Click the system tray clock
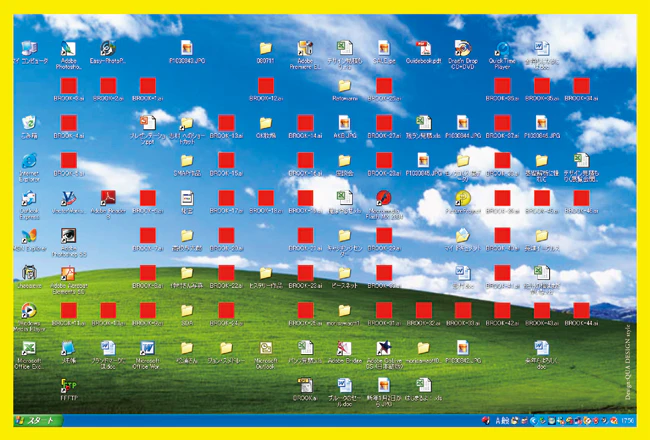 click(628, 421)
